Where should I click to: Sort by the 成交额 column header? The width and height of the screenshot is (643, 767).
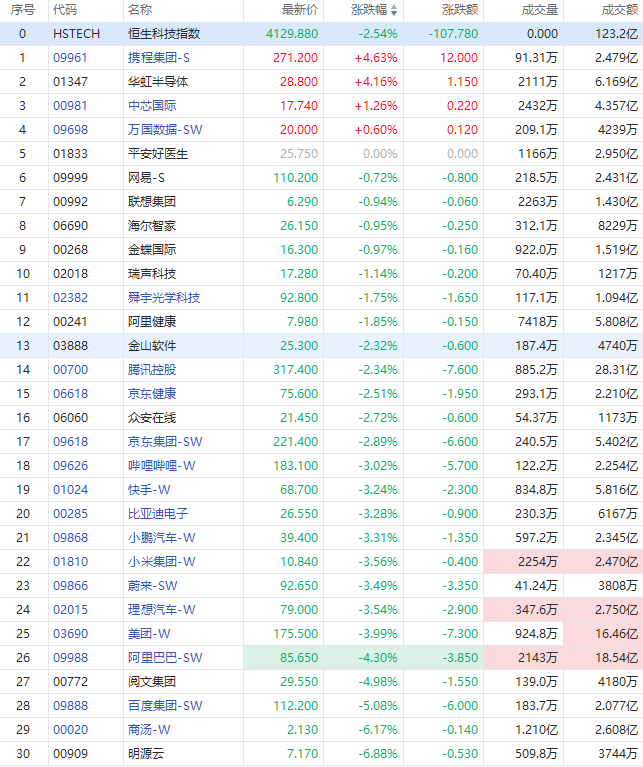(x=620, y=10)
